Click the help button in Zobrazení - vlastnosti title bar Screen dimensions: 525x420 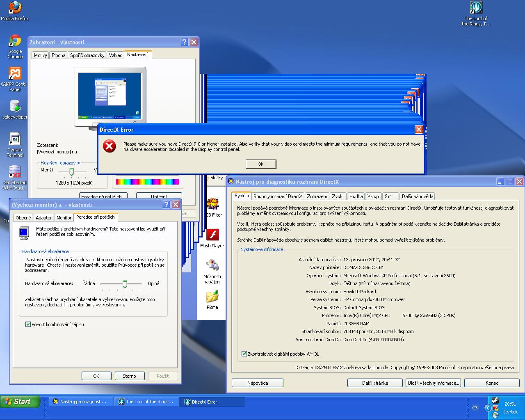coord(184,42)
